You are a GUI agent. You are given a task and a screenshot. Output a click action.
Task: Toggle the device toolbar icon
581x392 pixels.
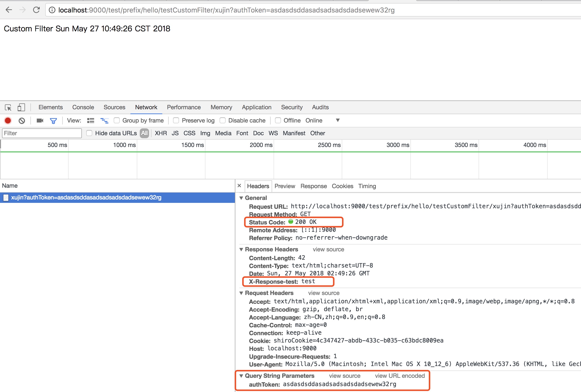[x=21, y=107]
